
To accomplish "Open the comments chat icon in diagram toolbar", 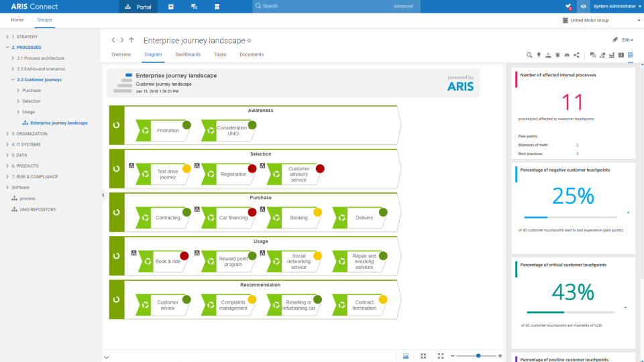I will pyautogui.click(x=592, y=55).
